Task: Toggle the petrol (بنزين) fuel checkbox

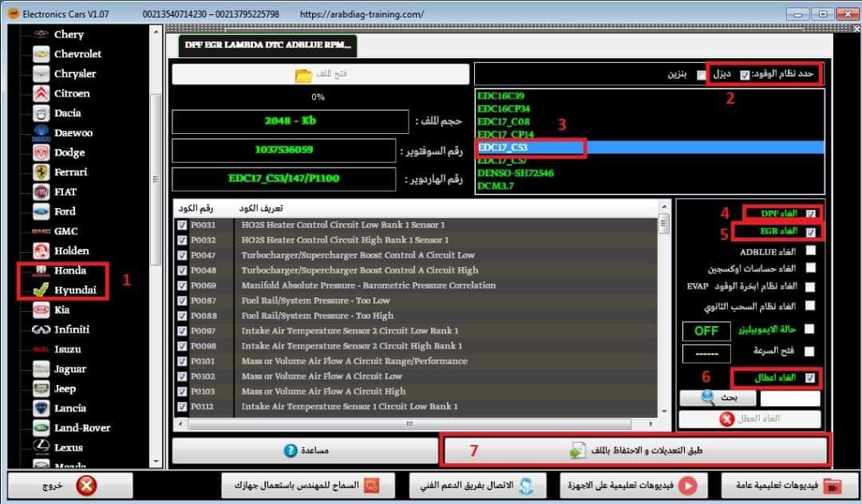Action: pos(701,75)
